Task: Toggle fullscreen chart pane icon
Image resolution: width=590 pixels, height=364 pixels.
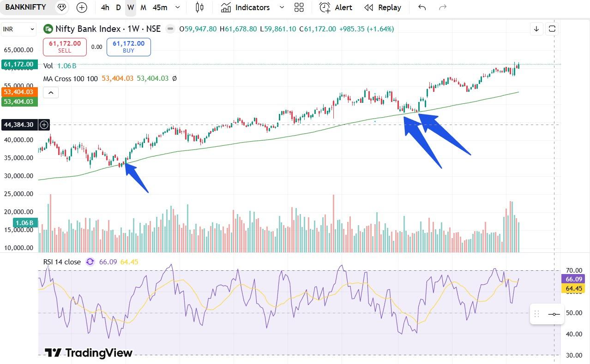Action: pyautogui.click(x=552, y=29)
